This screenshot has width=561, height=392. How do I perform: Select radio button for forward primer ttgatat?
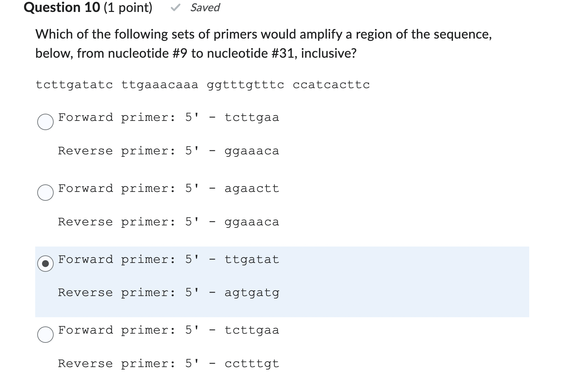(45, 264)
